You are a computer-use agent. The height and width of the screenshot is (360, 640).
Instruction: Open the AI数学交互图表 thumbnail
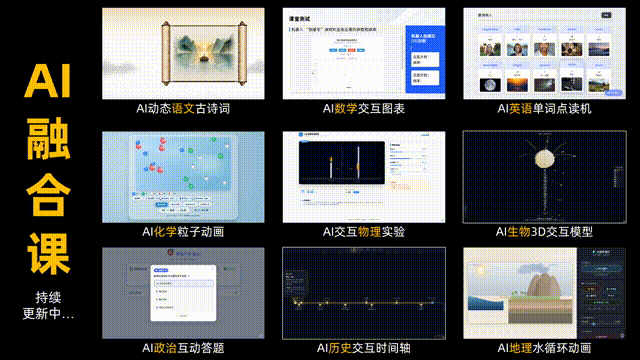click(364, 53)
